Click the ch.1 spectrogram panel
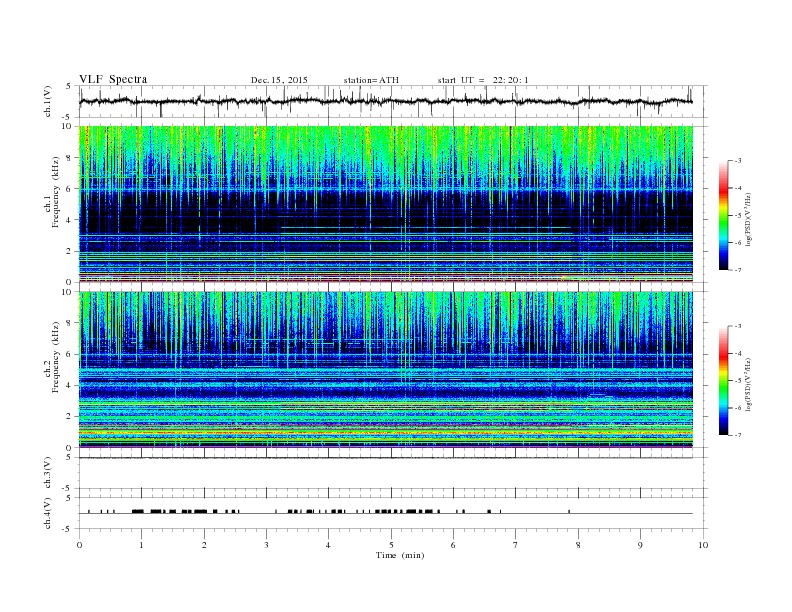The image size is (792, 612). click(386, 204)
